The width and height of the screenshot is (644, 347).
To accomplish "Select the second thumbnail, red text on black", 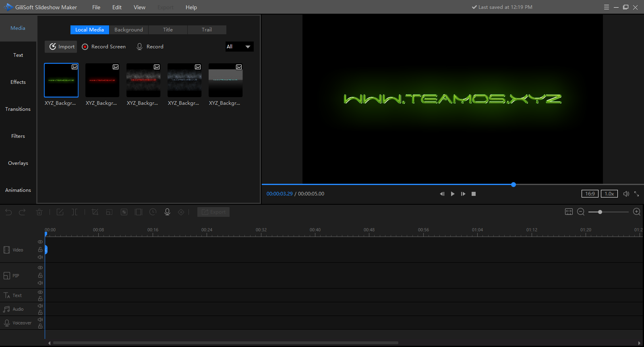I will (102, 80).
